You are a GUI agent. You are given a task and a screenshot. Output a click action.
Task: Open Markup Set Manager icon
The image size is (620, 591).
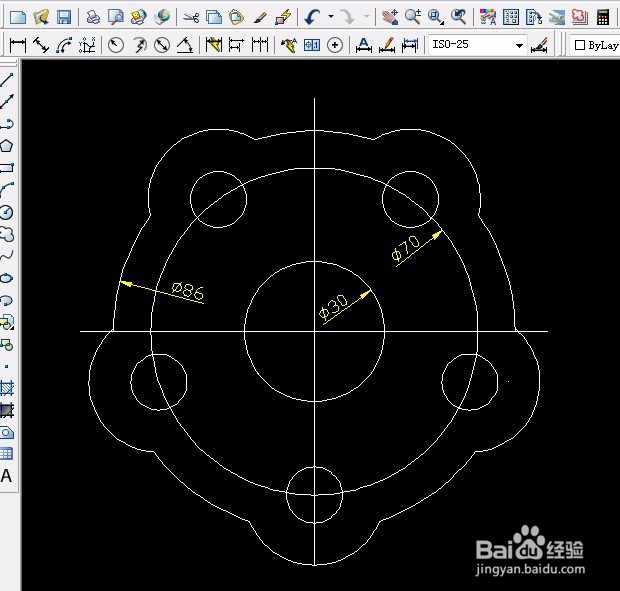click(x=580, y=17)
